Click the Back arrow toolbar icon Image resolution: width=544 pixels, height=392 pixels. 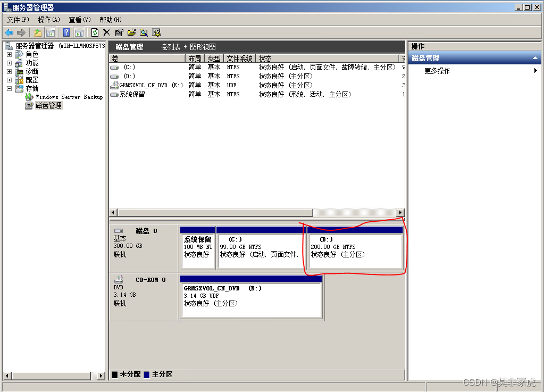(x=9, y=32)
